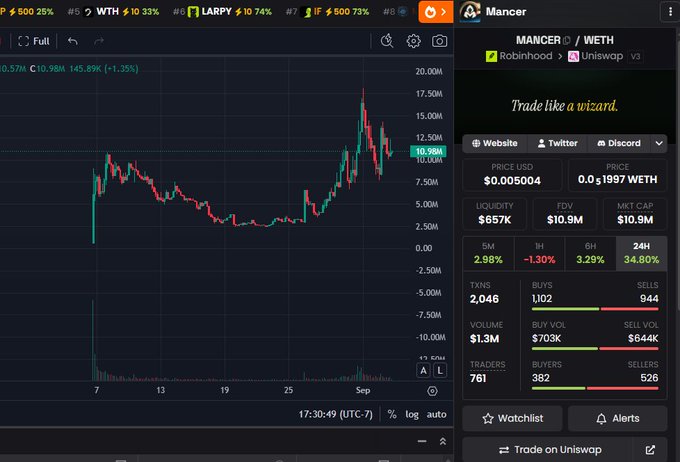Viewport: 680px width, 462px height.
Task: Click the PRICE USD $0.005004 box
Action: (x=512, y=175)
